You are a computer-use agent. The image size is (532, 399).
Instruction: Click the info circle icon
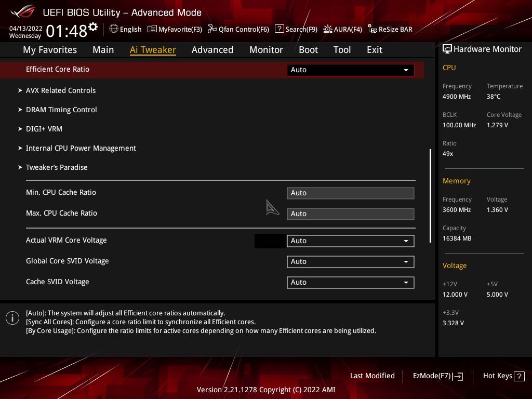click(x=12, y=318)
